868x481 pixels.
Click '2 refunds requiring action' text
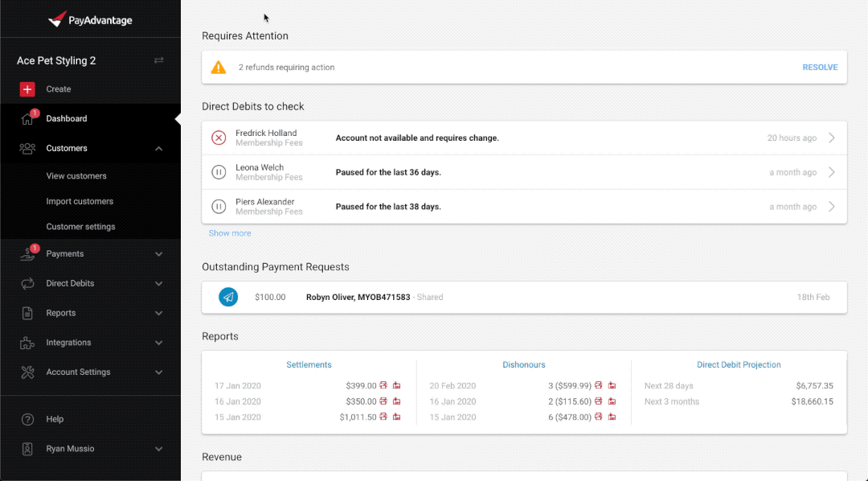286,68
